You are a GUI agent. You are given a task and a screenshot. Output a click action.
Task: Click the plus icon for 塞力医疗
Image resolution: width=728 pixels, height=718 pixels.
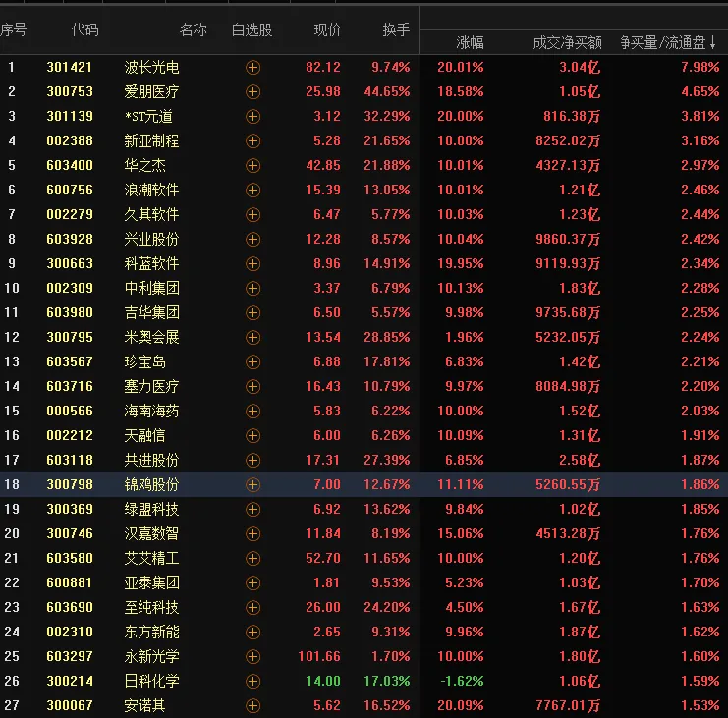click(252, 386)
